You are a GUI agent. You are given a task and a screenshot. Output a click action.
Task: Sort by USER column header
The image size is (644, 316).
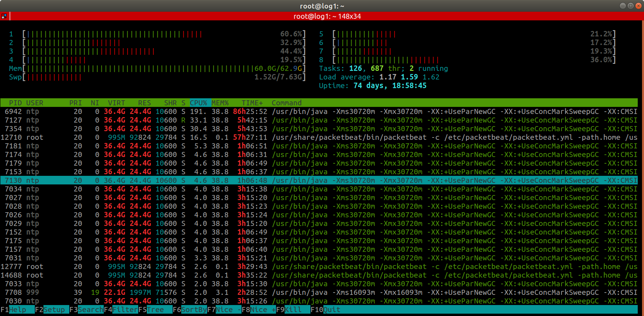(35, 103)
